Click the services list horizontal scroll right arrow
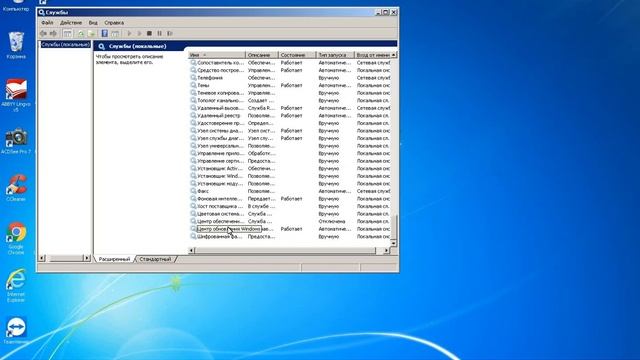This screenshot has height=360, width=640. (387, 251)
